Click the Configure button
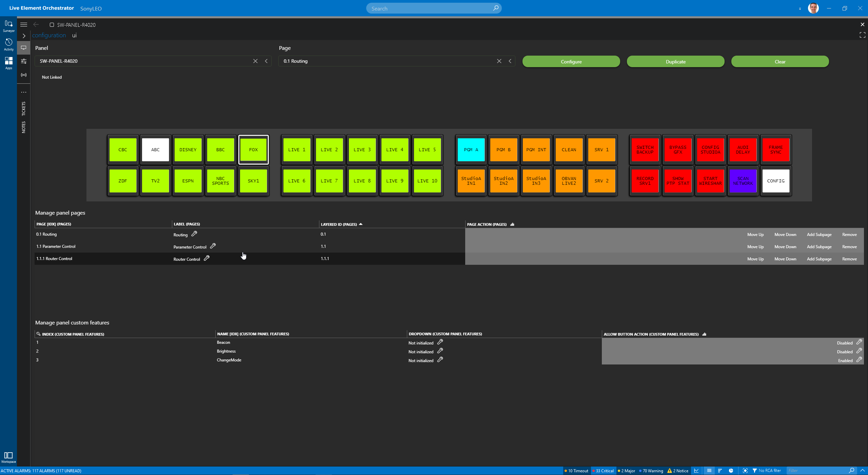 [x=571, y=61]
